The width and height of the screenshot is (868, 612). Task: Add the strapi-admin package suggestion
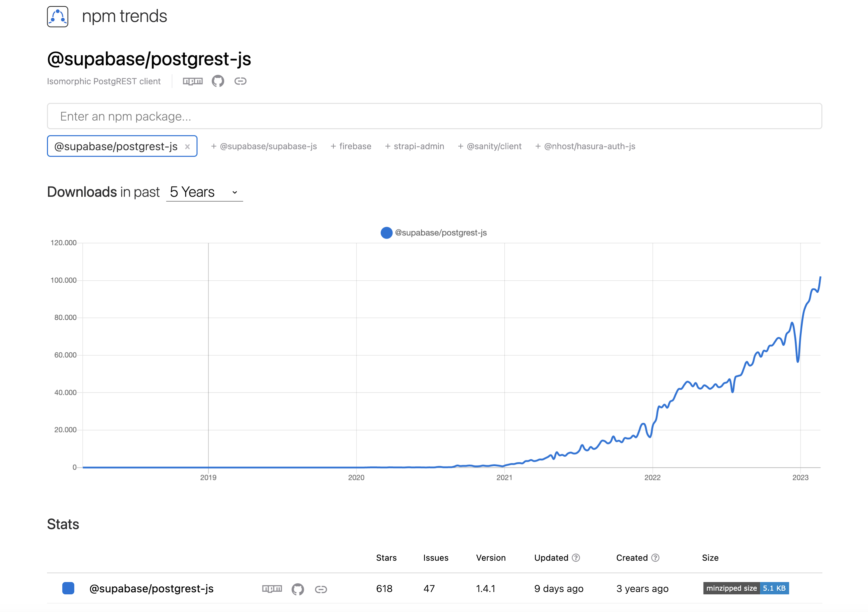(414, 146)
